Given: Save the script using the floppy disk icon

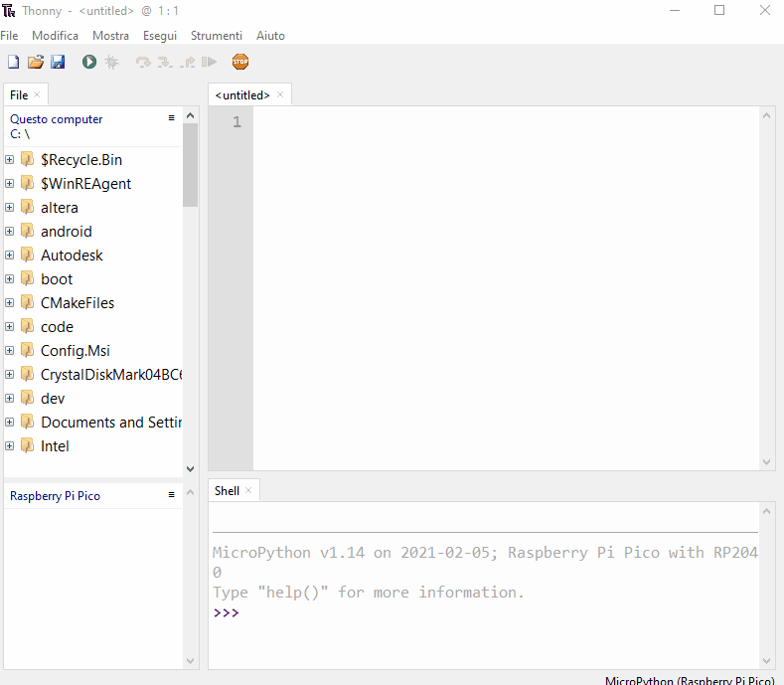Looking at the screenshot, I should coord(58,62).
